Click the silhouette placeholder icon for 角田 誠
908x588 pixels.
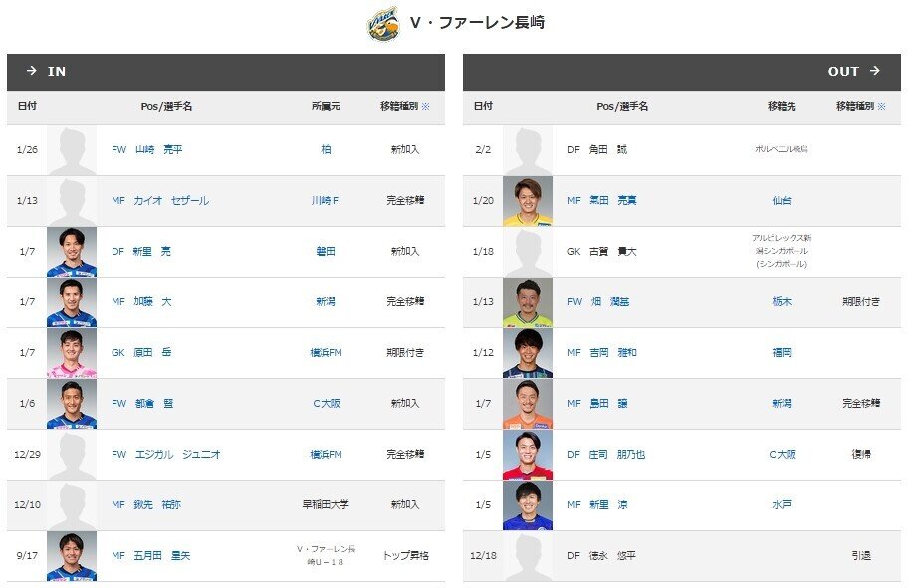tap(529, 149)
